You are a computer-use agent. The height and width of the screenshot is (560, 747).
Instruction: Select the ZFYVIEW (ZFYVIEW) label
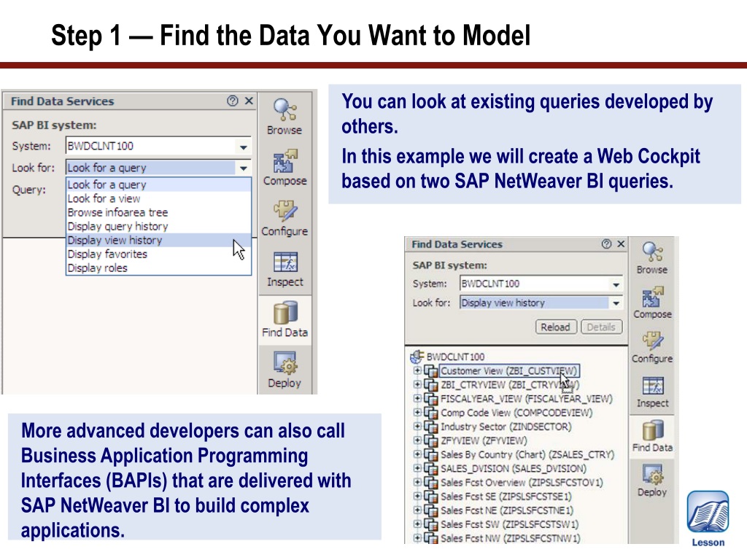tap(484, 440)
